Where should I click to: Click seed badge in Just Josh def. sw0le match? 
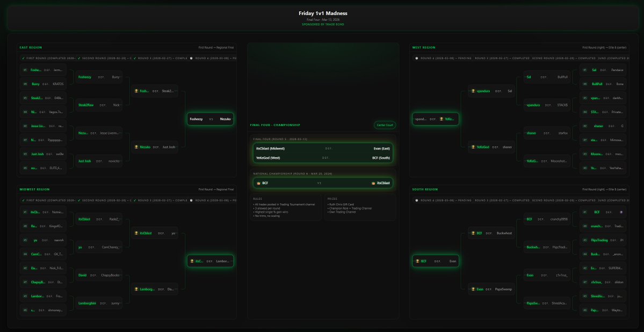click(x=25, y=154)
